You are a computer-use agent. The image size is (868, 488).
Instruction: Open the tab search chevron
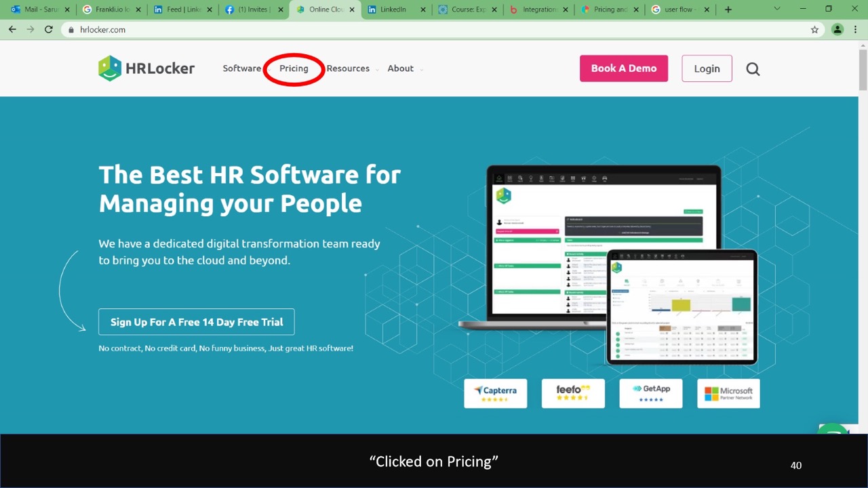point(777,9)
